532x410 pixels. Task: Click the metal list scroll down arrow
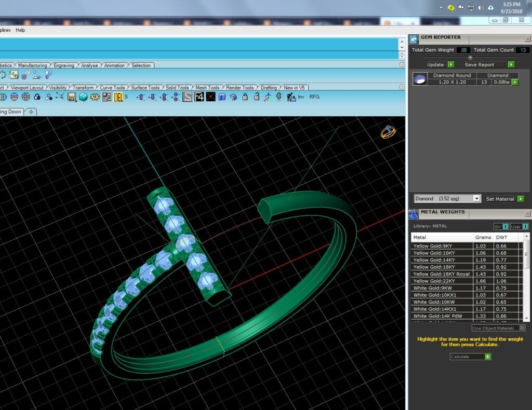(x=527, y=319)
